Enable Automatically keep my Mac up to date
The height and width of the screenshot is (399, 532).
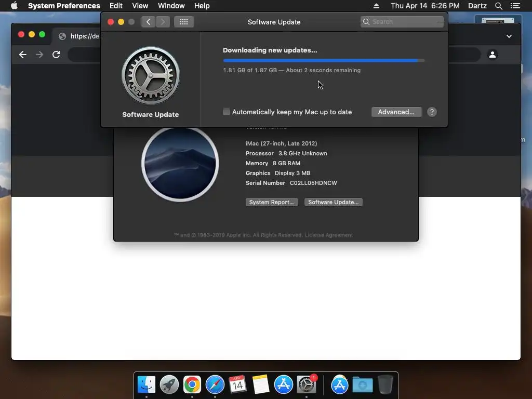(x=227, y=112)
